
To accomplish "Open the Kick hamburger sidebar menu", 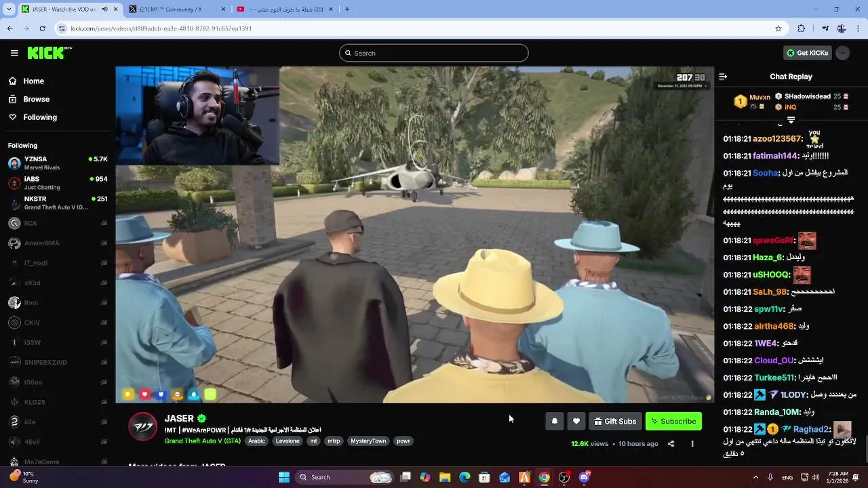I will (x=14, y=53).
